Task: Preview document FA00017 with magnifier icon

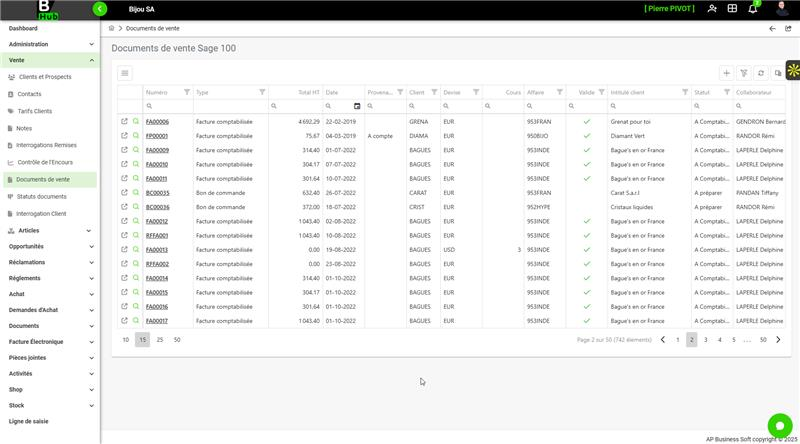Action: [x=136, y=321]
